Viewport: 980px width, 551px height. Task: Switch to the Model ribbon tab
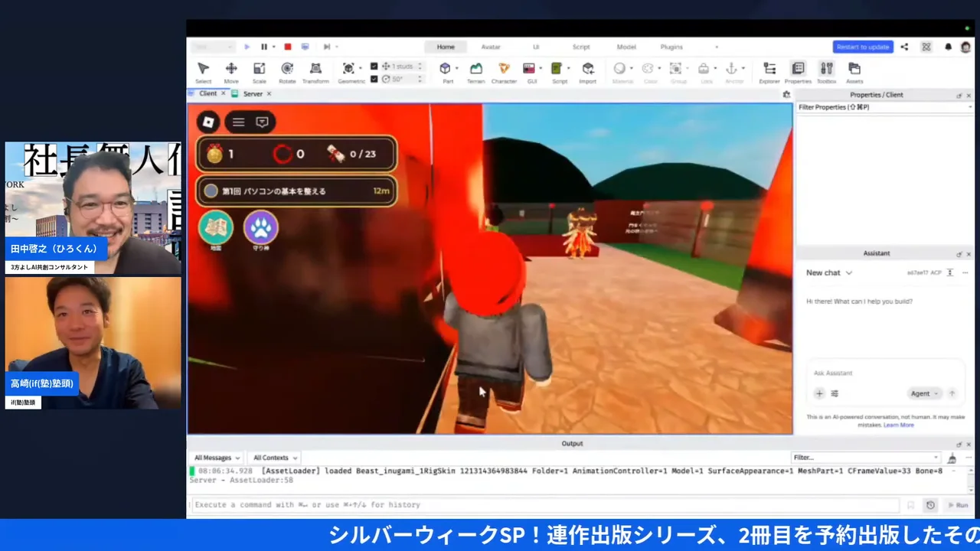[626, 47]
